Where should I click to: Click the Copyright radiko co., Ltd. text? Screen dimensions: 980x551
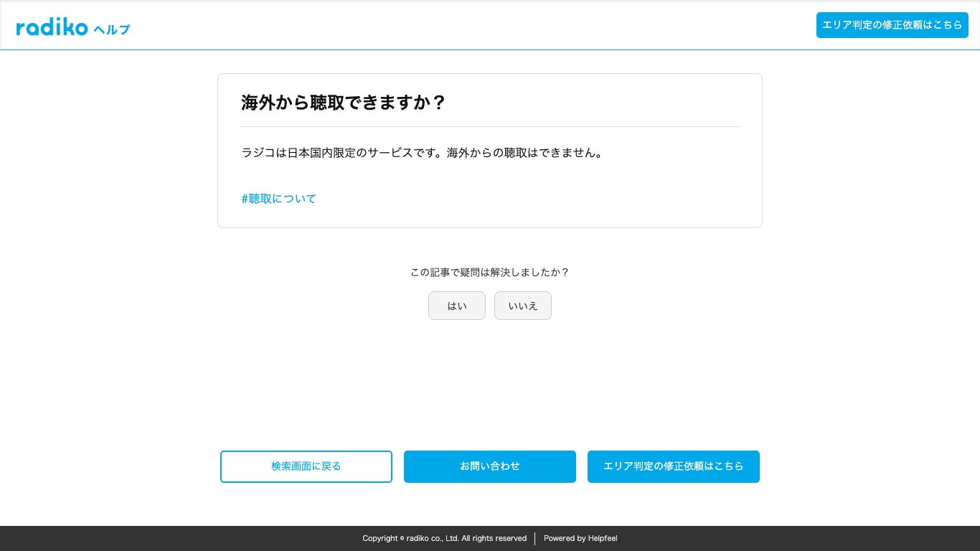pos(445,538)
